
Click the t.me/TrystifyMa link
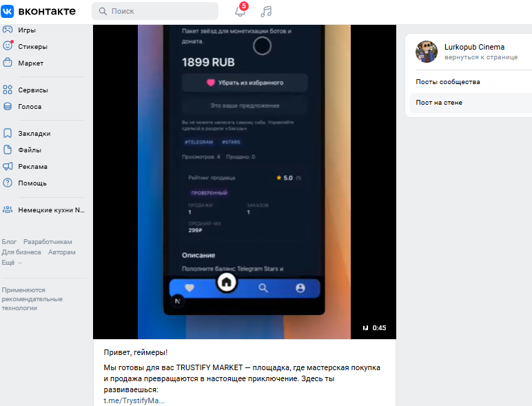[134, 400]
